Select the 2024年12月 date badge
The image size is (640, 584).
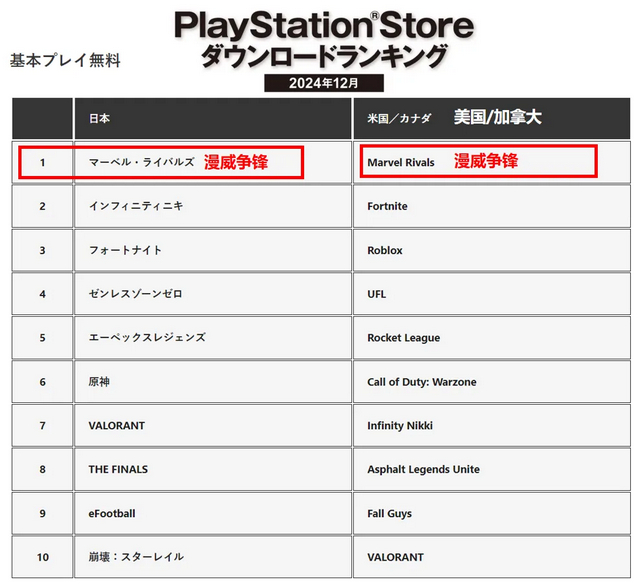tap(324, 83)
